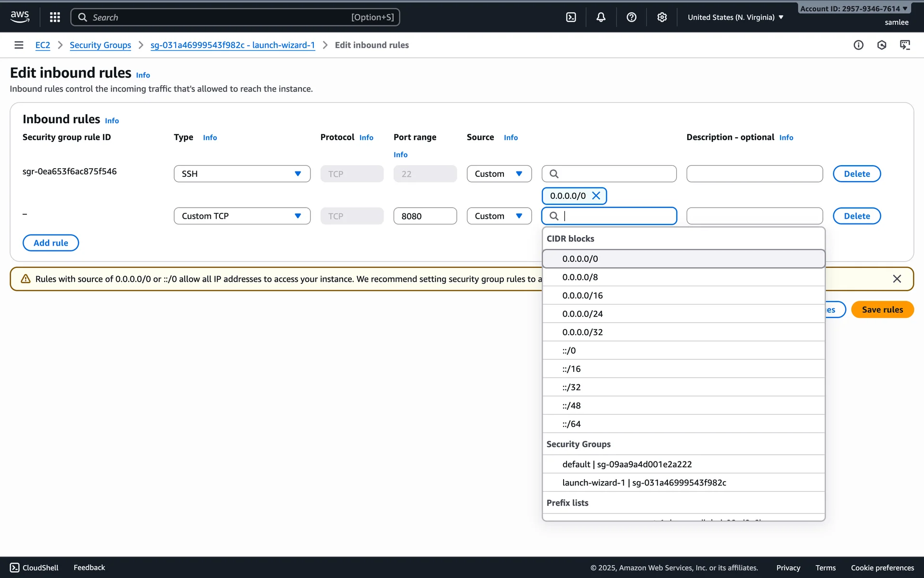Click the port range field showing 8080
This screenshot has width=924, height=578.
(424, 216)
